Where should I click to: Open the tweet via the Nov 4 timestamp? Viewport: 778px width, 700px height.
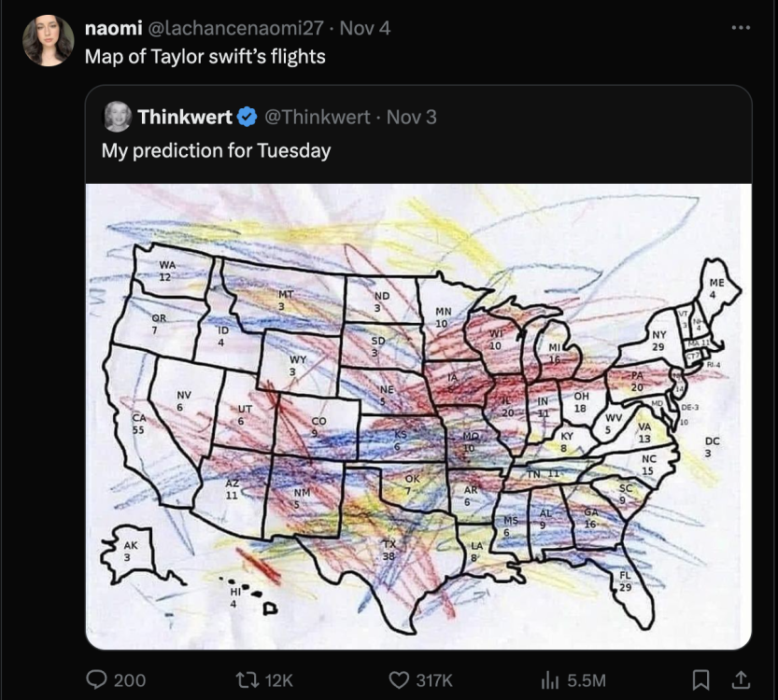tap(366, 29)
